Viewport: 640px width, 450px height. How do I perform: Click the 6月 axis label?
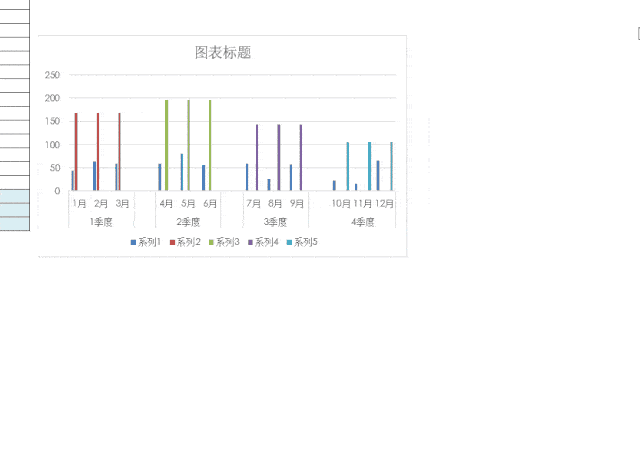pos(210,203)
